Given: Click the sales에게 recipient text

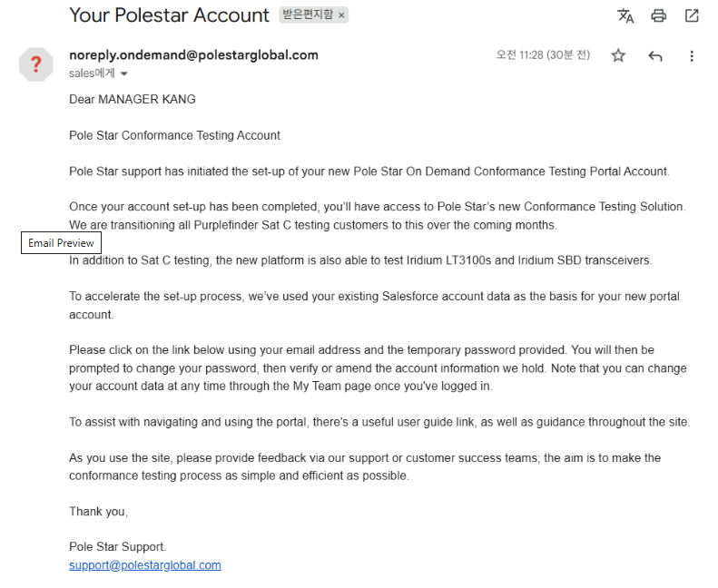Looking at the screenshot, I should (x=92, y=73).
